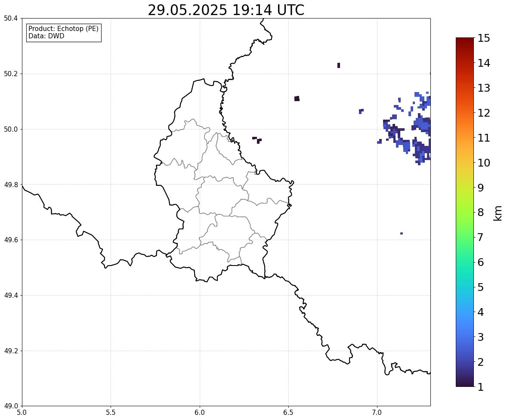Click the dark purple bottom of the colorbar
Image resolution: width=507 pixels, height=420 pixels.
pos(465,384)
